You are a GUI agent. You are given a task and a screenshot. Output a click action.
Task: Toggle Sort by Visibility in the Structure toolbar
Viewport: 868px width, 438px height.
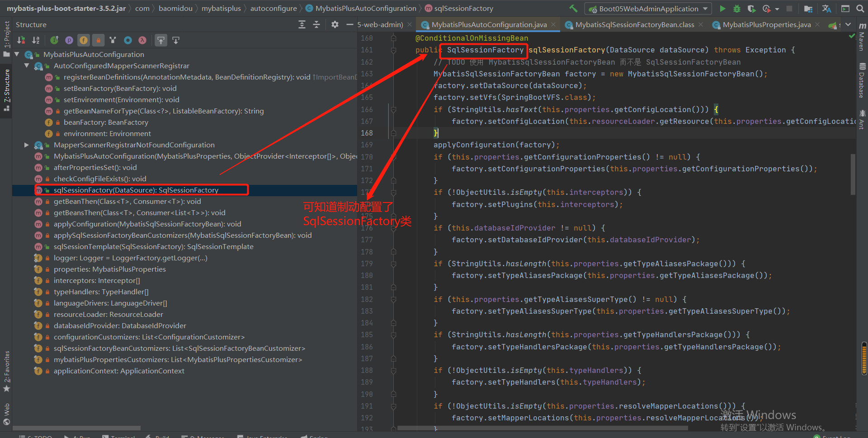point(21,40)
